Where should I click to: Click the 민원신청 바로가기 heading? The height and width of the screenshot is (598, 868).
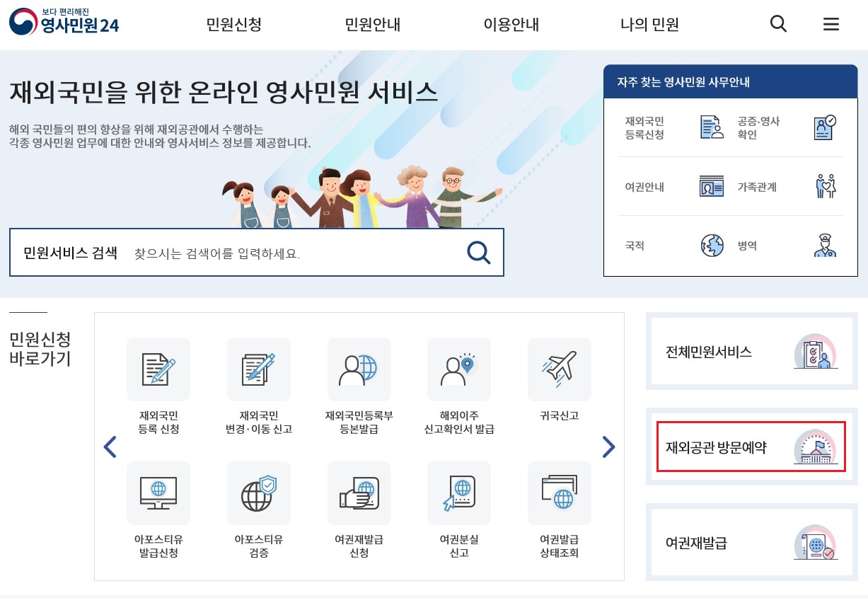(x=40, y=348)
